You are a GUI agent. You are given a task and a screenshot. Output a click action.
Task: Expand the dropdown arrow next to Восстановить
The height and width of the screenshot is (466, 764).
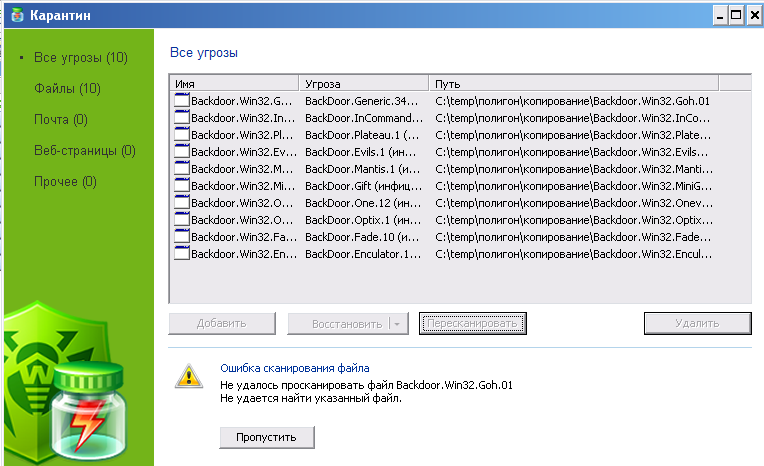point(399,324)
